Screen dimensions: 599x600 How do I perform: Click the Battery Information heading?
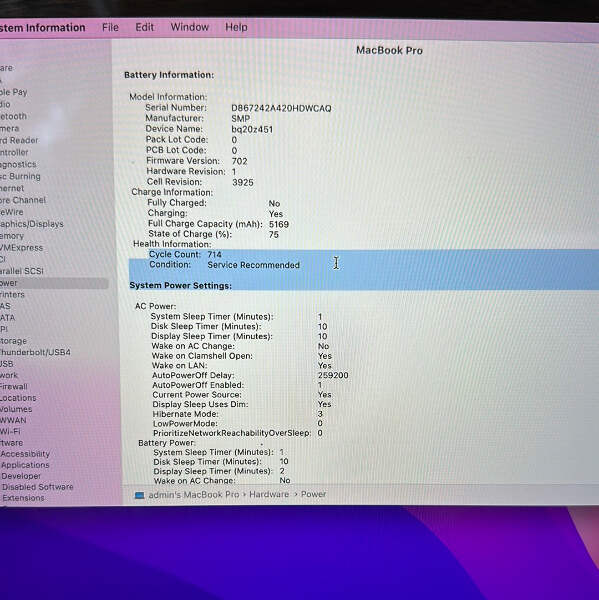click(x=169, y=75)
